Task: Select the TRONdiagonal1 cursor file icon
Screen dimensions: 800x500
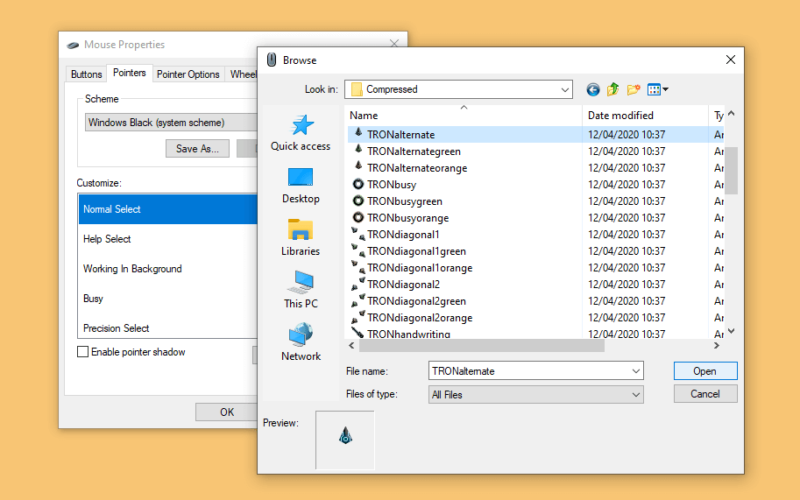Action: tap(358, 234)
